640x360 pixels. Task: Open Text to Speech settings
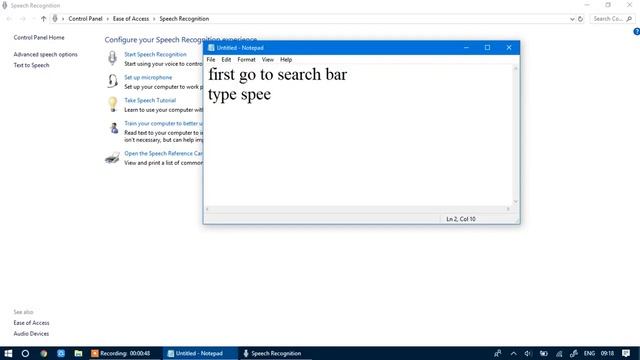click(x=31, y=65)
